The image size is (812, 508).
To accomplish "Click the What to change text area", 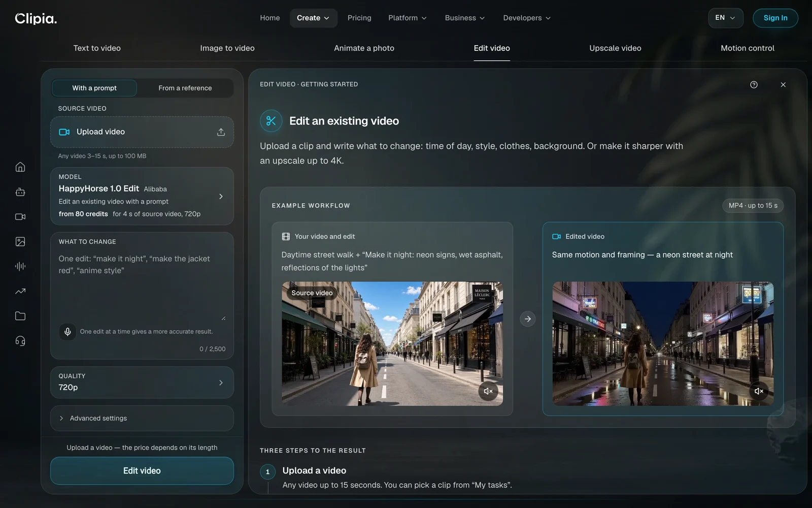I will tap(142, 287).
